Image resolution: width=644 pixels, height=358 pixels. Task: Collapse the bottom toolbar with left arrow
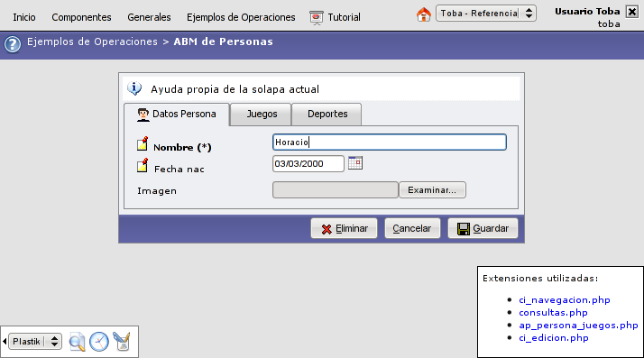[5, 341]
